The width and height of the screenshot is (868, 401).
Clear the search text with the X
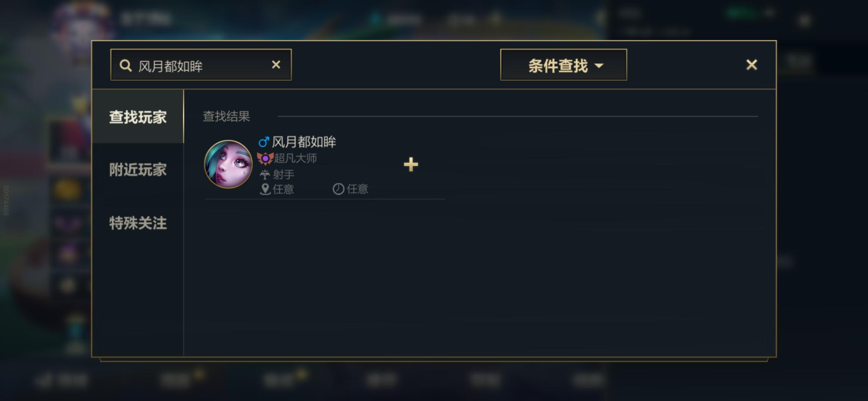(x=276, y=65)
